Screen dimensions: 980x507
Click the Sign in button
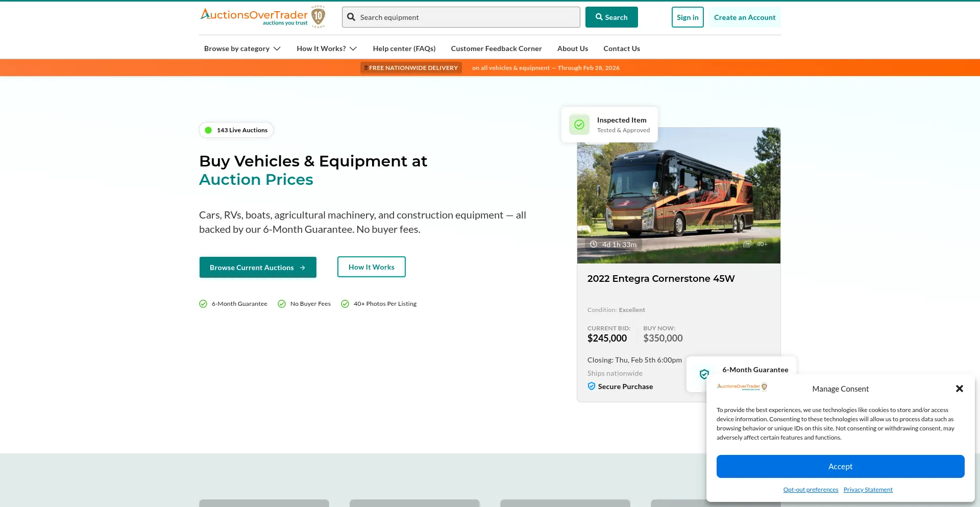point(688,17)
